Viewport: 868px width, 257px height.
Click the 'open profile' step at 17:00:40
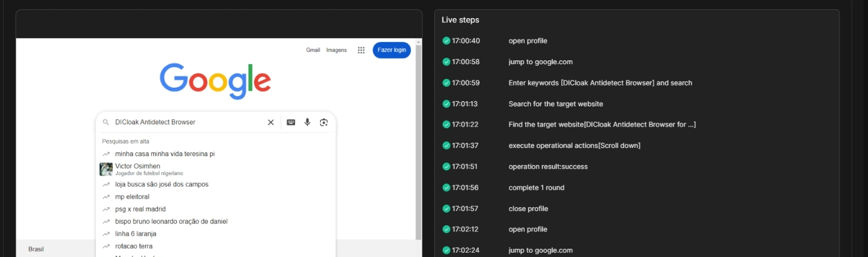pyautogui.click(x=528, y=41)
